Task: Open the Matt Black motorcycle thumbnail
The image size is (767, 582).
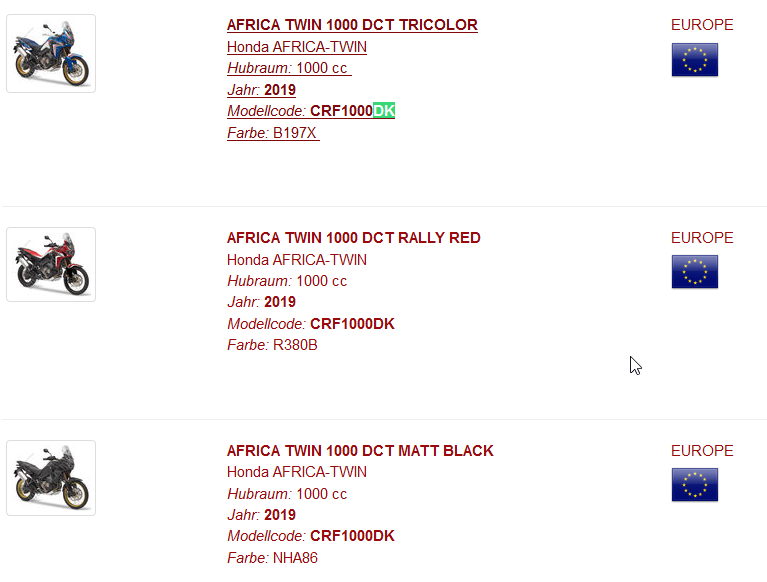Action: (51, 478)
